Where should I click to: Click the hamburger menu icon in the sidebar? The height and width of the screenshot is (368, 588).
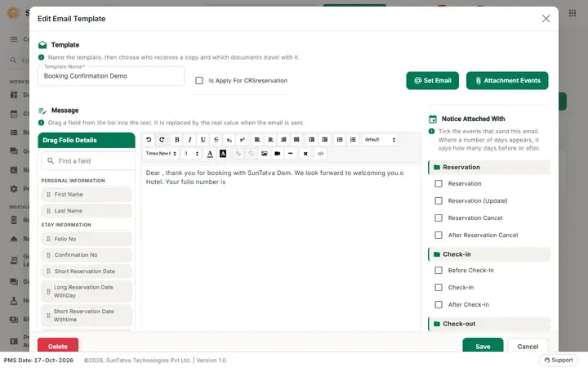coord(14,39)
